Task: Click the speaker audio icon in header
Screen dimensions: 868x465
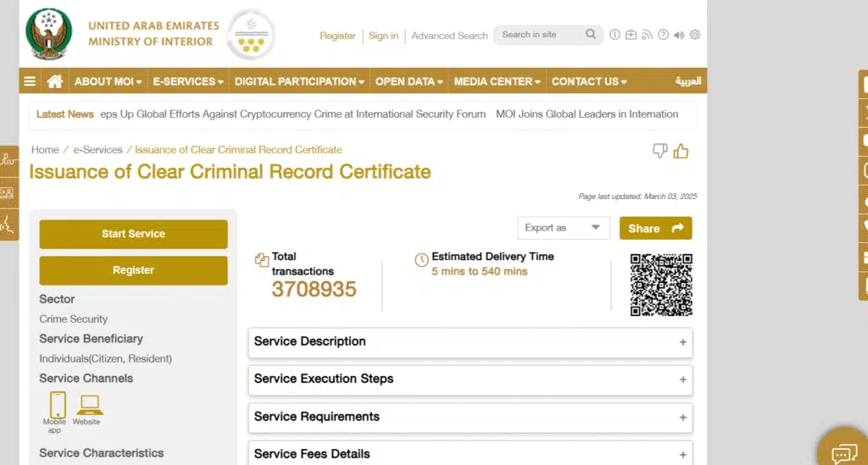Action: 678,35
